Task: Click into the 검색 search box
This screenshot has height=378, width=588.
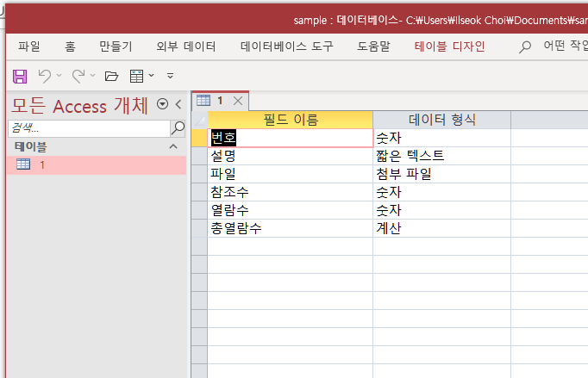Action: (89, 128)
